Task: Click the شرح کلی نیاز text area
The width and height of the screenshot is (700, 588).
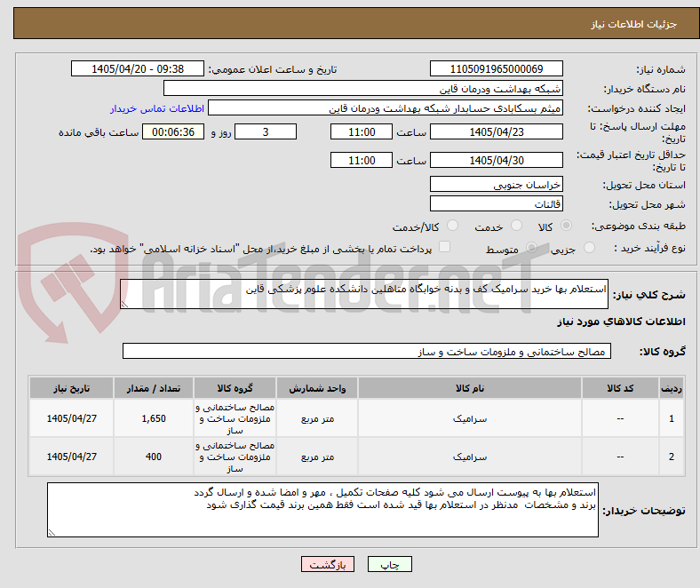Action: pos(364,294)
